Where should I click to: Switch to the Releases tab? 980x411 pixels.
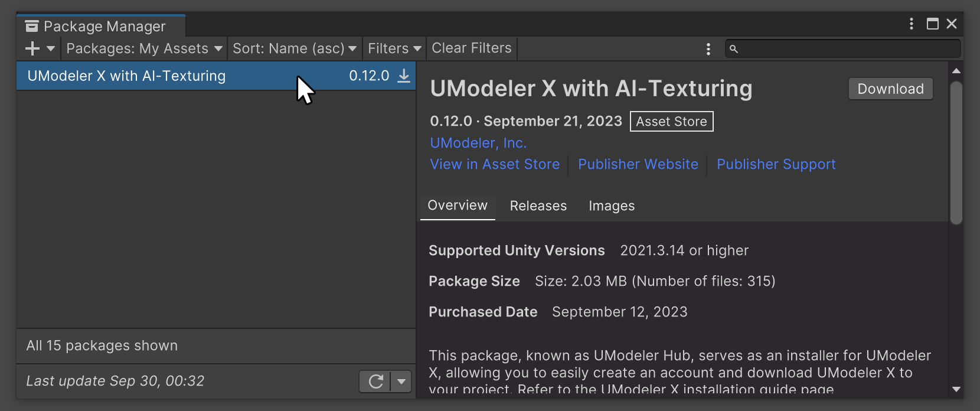pos(538,206)
